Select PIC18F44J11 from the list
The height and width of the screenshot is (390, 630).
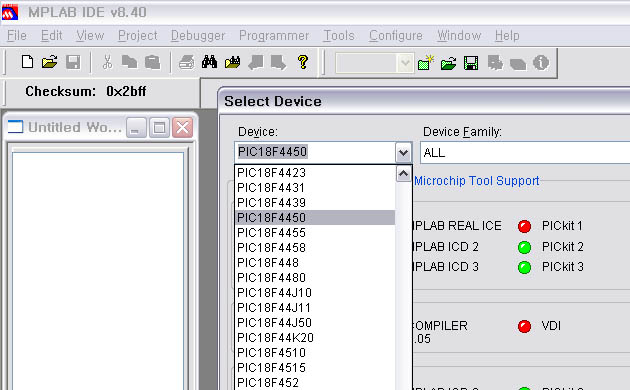(315, 308)
